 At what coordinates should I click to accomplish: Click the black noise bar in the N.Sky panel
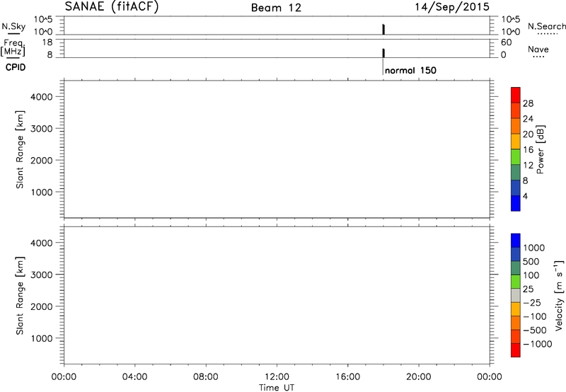pos(383,29)
